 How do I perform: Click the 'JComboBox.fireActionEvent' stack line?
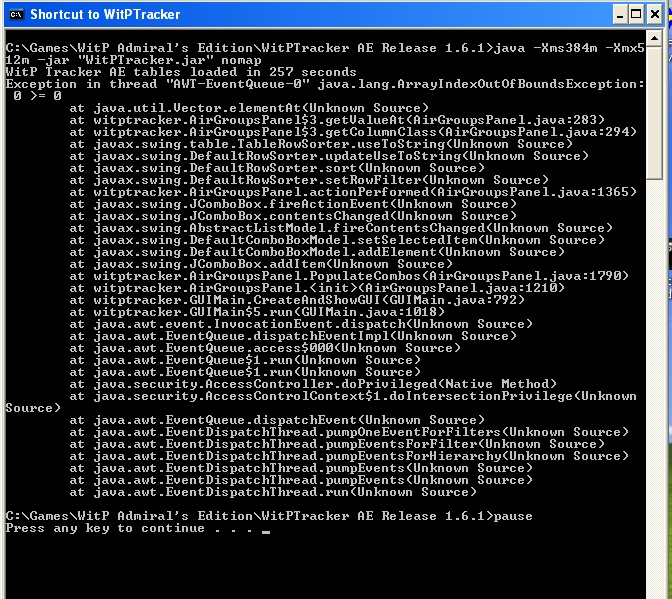(x=293, y=204)
